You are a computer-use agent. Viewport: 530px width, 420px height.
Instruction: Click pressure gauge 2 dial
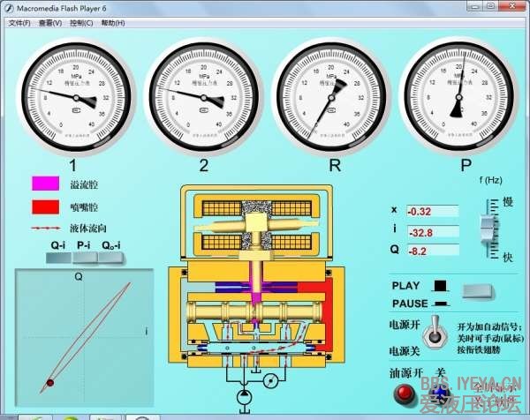point(204,97)
